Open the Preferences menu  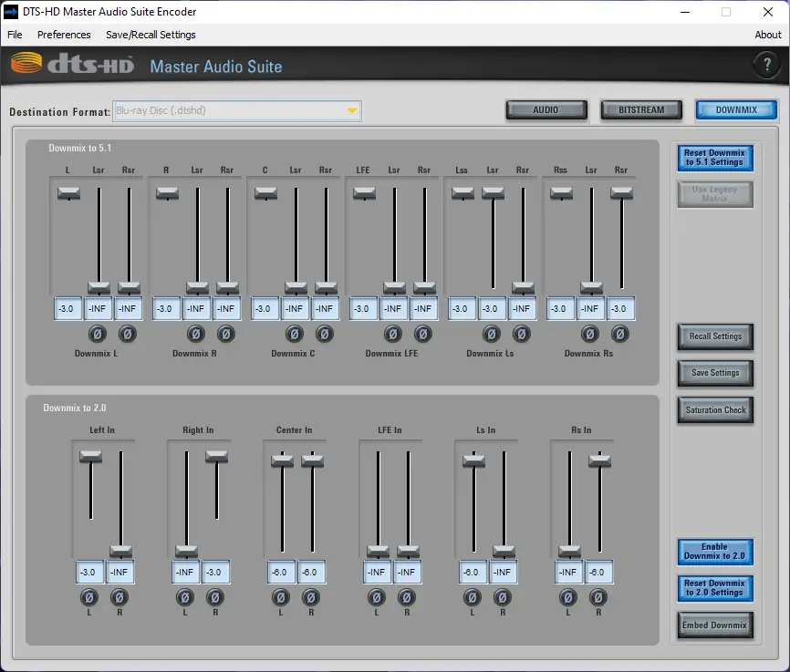[x=64, y=35]
